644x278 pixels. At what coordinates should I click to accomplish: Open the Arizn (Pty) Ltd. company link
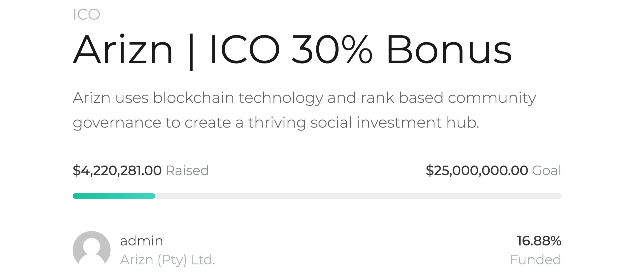pos(167,260)
